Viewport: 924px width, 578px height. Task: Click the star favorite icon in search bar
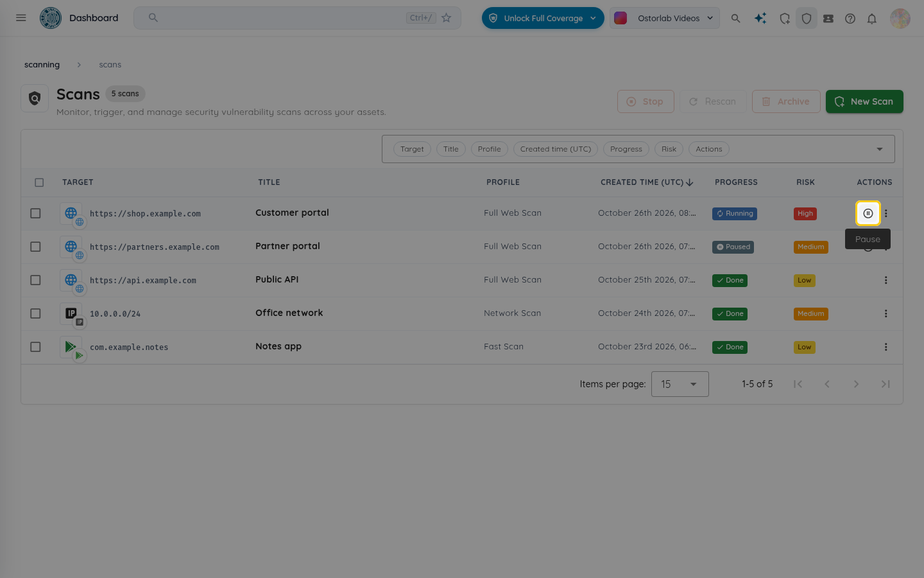click(447, 18)
